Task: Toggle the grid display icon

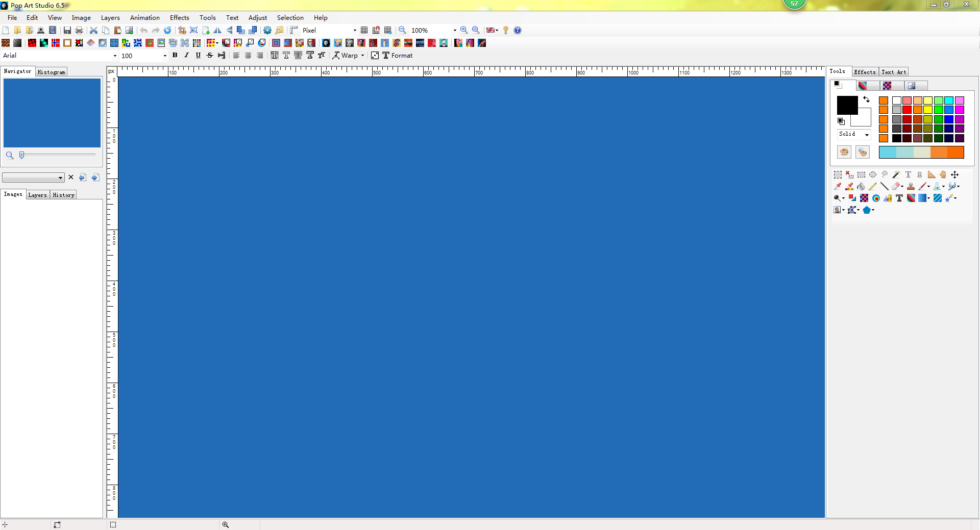Action: pos(364,30)
